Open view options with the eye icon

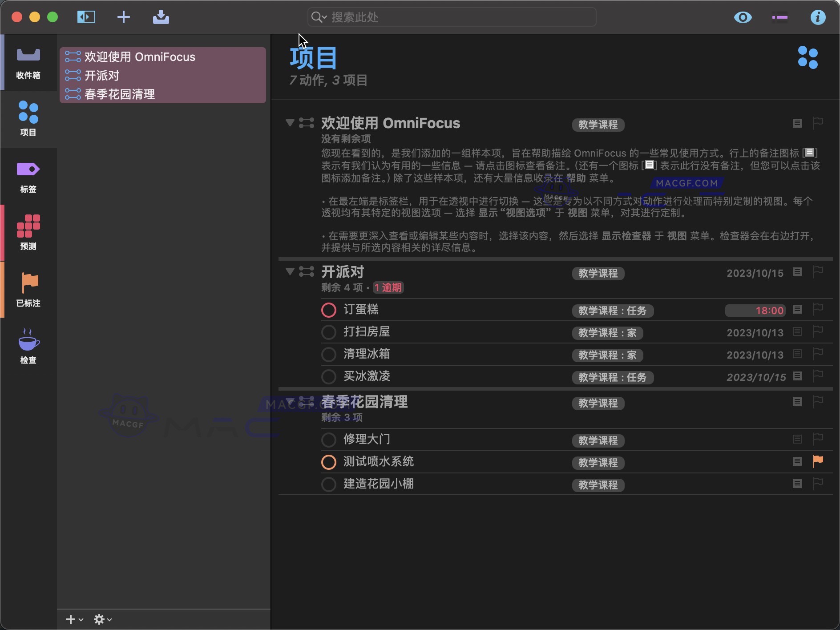click(x=742, y=17)
